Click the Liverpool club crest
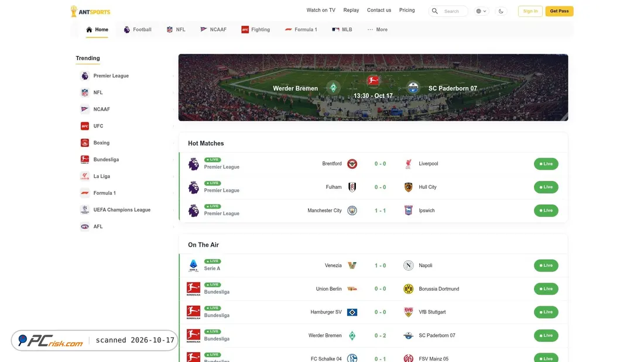The height and width of the screenshot is (362, 644). tap(408, 164)
